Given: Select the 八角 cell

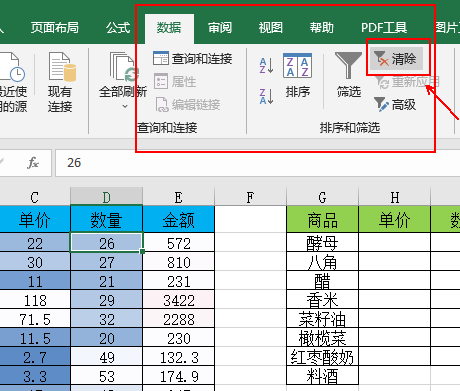Looking at the screenshot, I should click(x=322, y=262).
